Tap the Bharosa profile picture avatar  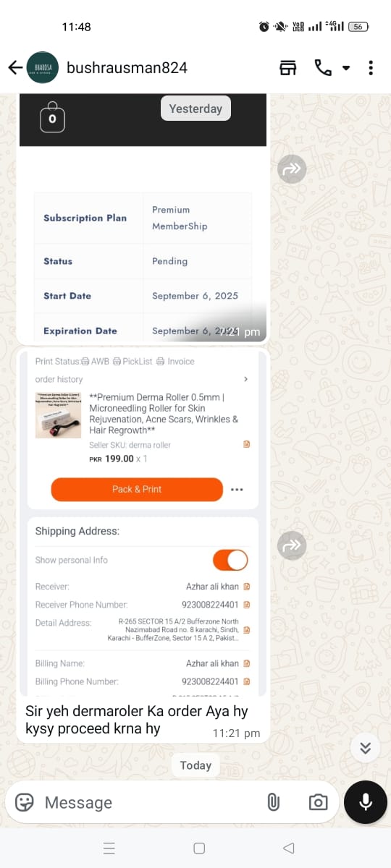coord(43,68)
